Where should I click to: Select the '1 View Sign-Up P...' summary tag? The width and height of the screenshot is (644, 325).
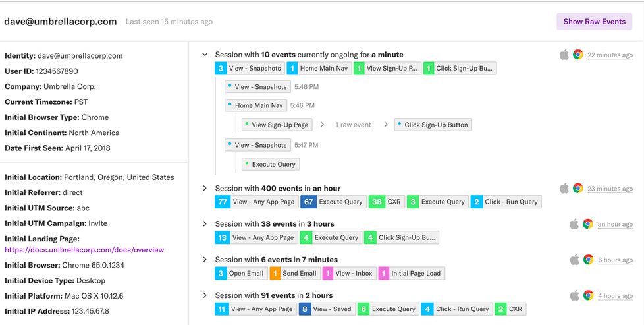click(388, 69)
